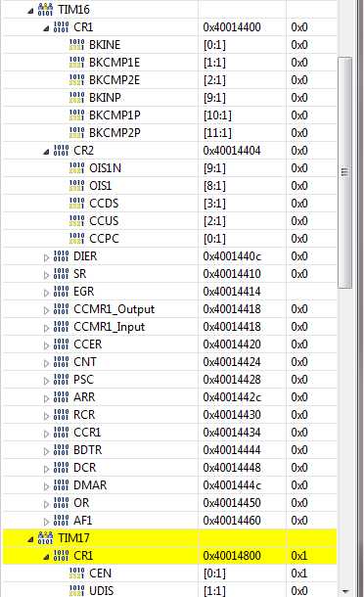Click address 0x4001440c of DIER
The height and width of the screenshot is (597, 364).
click(x=232, y=256)
